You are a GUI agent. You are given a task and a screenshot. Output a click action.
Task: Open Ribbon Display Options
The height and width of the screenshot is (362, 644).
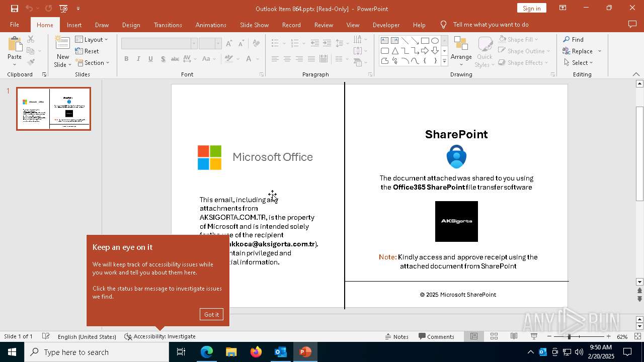(x=563, y=8)
